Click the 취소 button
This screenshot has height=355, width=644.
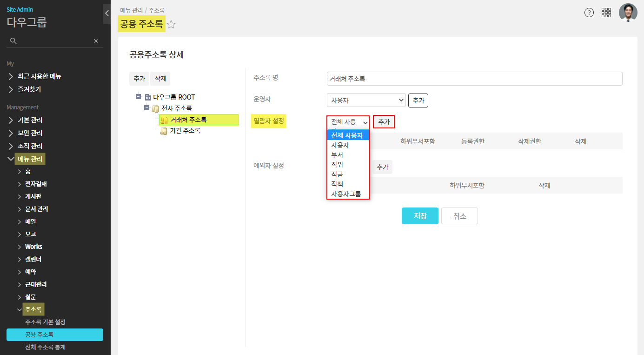[x=459, y=216]
